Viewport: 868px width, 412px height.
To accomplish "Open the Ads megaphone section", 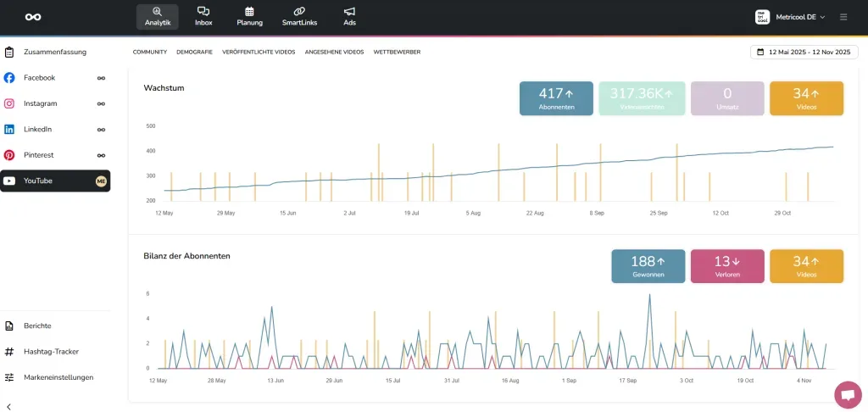I will (x=349, y=17).
